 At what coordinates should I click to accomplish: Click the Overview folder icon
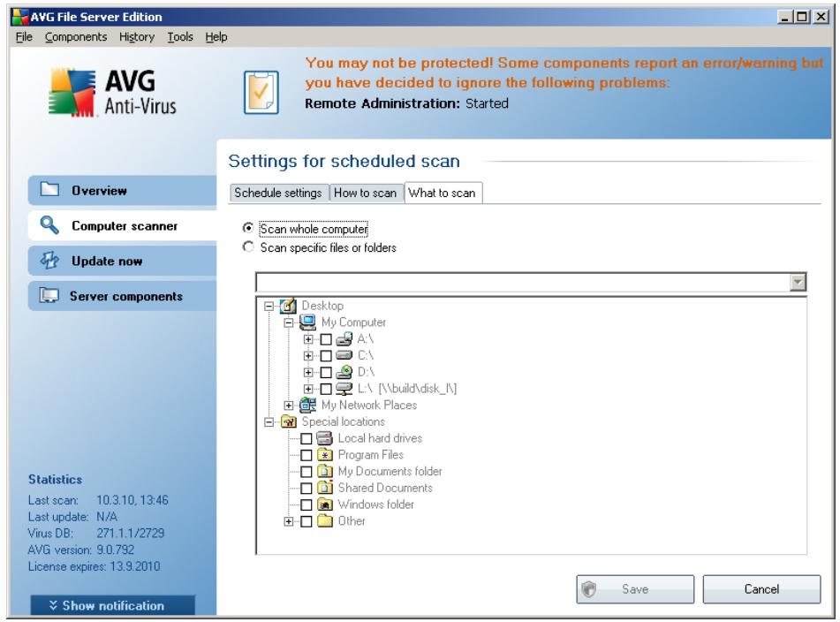(x=49, y=189)
